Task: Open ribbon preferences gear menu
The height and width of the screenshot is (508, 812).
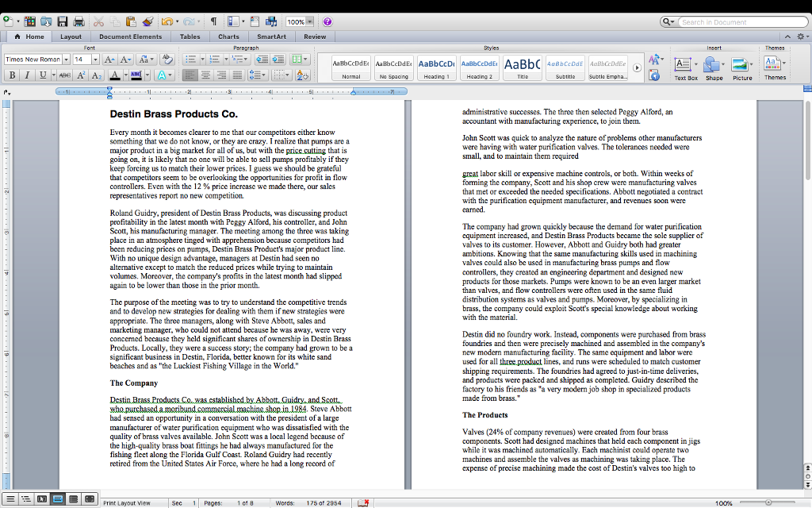Action: [801, 37]
